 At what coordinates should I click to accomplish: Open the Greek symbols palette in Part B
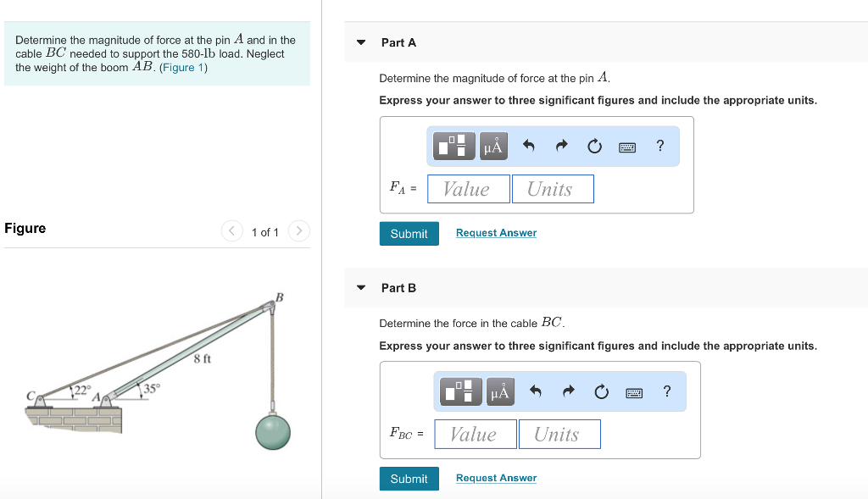click(x=499, y=391)
